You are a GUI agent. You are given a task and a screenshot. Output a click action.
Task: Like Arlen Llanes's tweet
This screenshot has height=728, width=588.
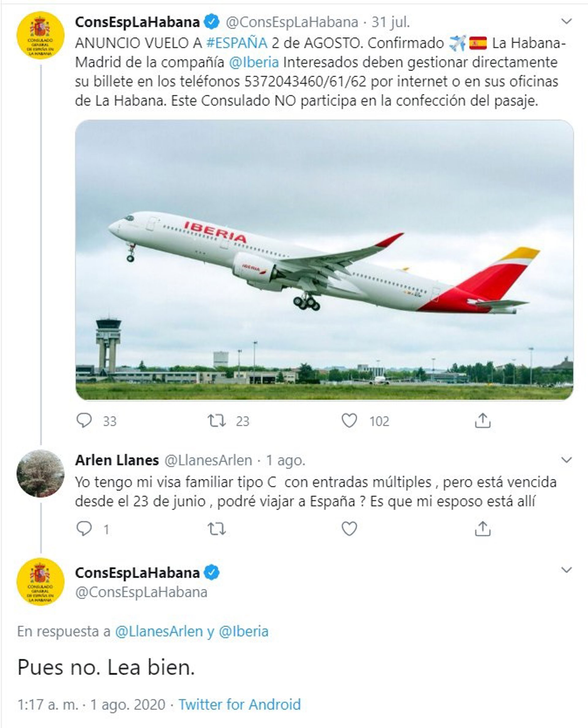point(349,529)
